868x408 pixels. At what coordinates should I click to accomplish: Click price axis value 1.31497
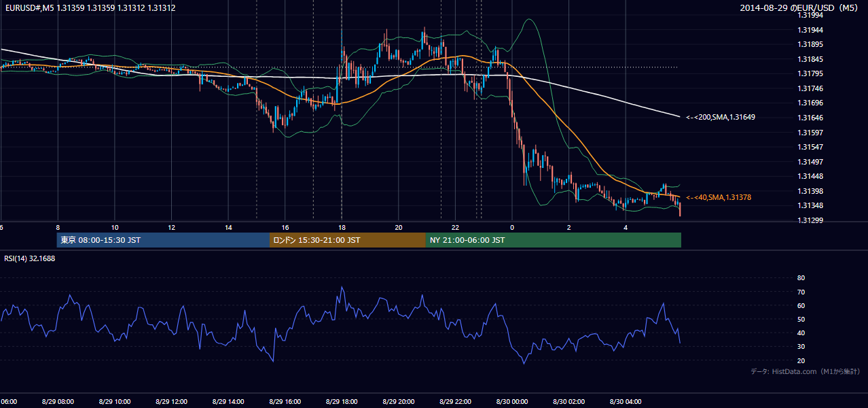[810, 162]
